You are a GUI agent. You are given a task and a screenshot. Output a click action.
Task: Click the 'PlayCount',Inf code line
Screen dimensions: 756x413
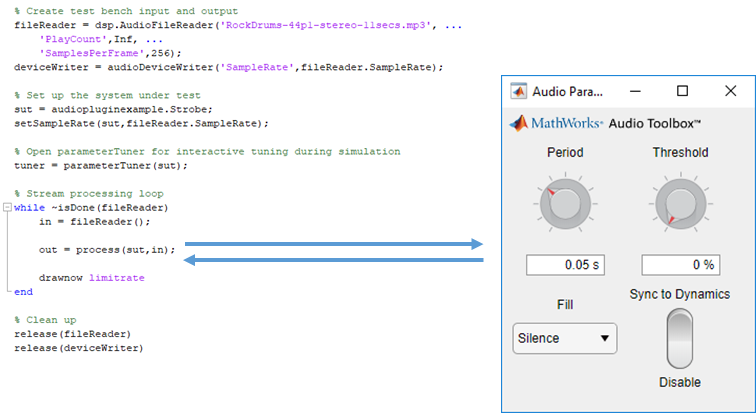click(x=101, y=39)
